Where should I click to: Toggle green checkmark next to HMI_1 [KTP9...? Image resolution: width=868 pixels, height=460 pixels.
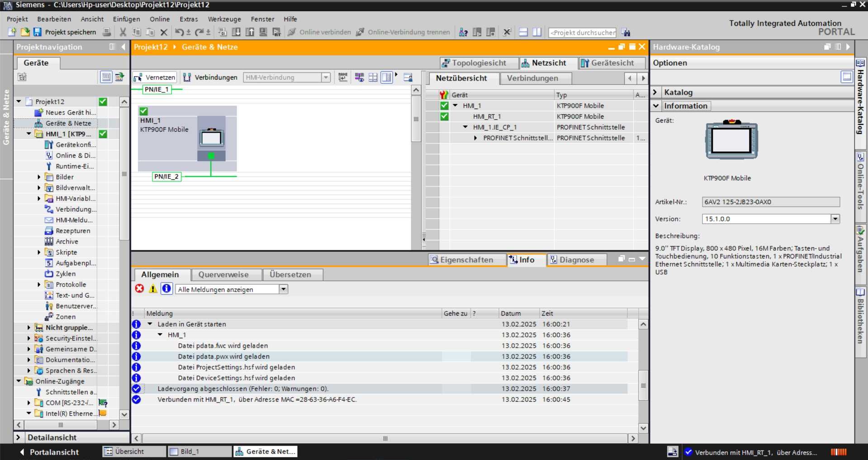coord(103,134)
